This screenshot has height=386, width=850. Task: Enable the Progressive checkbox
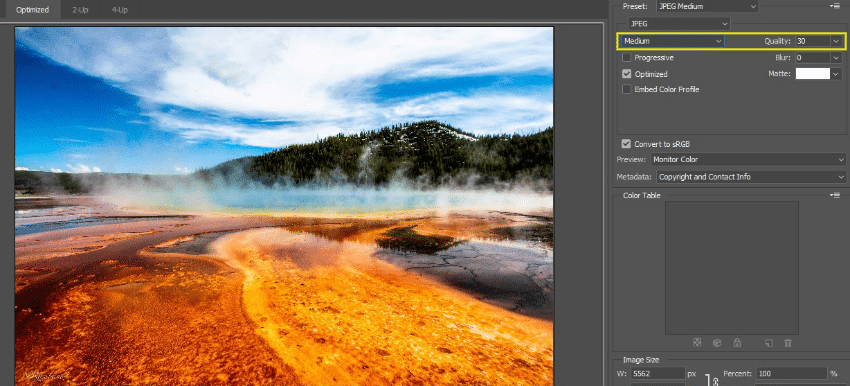point(626,57)
